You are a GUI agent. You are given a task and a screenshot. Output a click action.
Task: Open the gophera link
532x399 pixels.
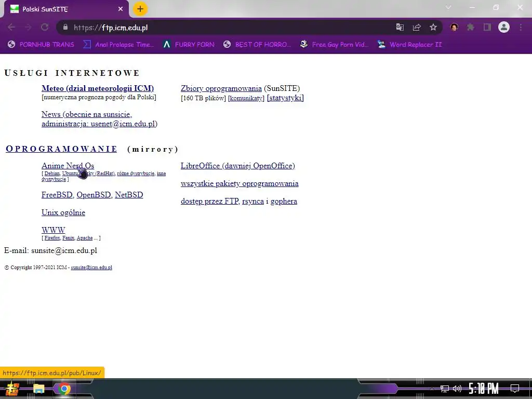coord(284,201)
